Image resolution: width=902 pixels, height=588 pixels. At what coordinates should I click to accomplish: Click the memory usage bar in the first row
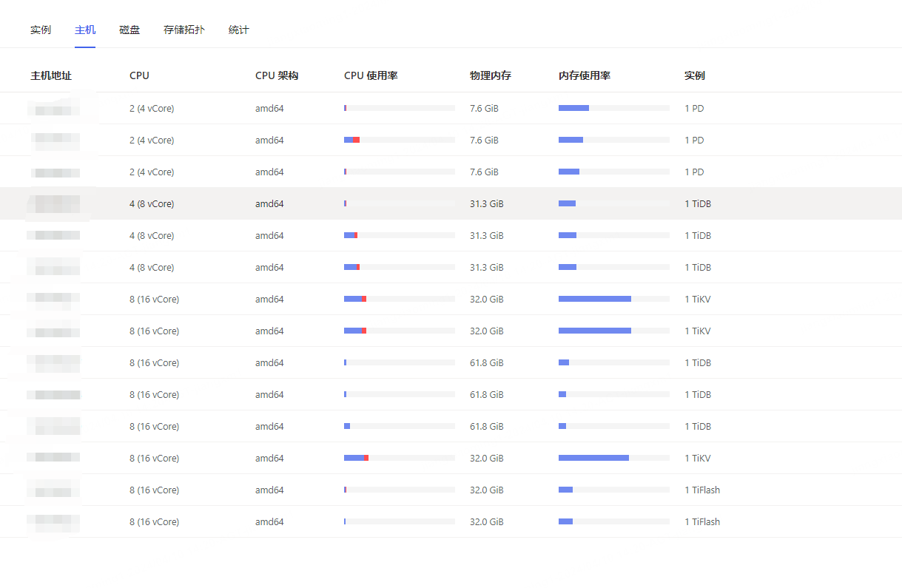pos(614,108)
